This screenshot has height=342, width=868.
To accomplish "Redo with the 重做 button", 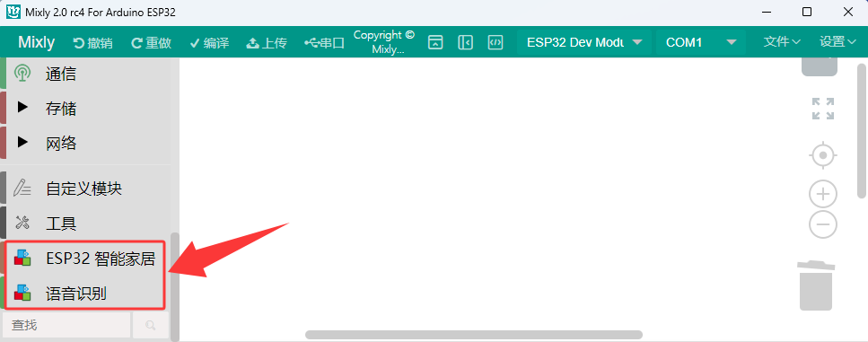I will [151, 42].
